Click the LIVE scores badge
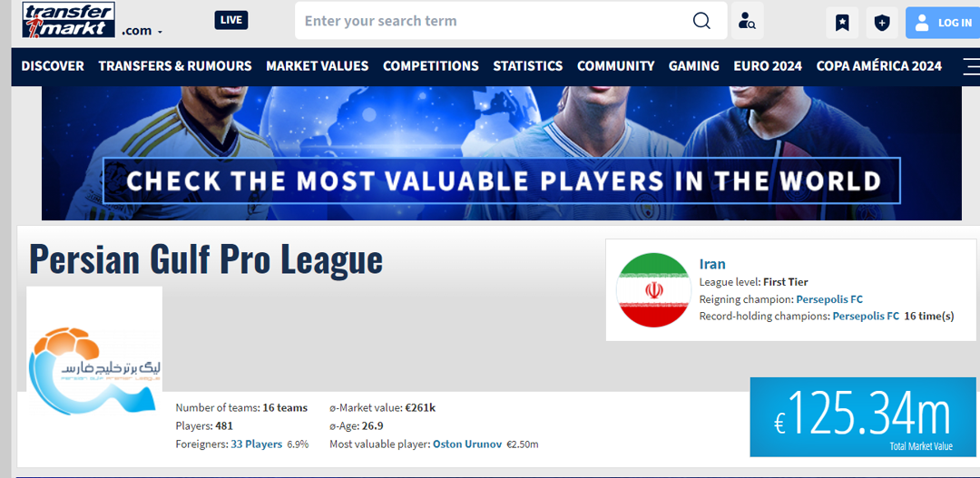This screenshot has width=980, height=478. pyautogui.click(x=231, y=20)
